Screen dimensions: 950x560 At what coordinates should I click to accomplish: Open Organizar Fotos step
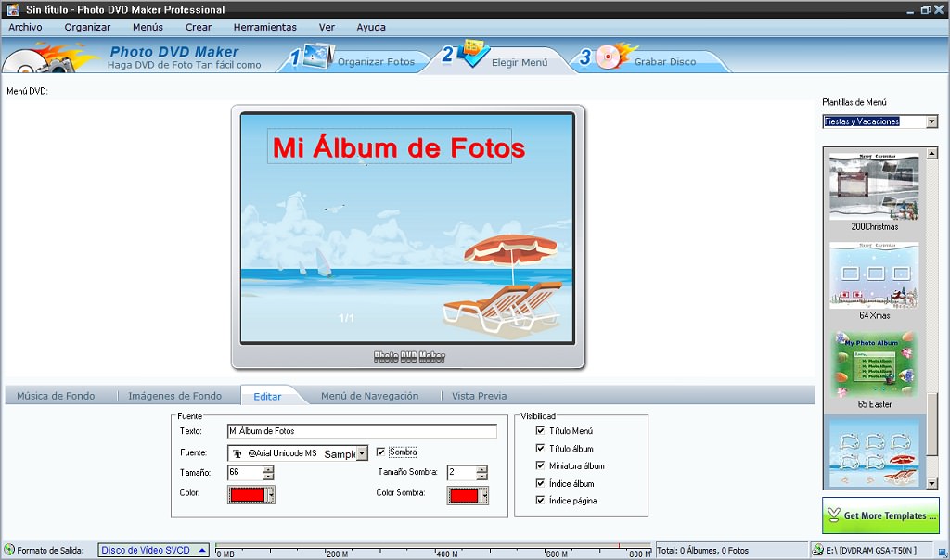pos(376,62)
